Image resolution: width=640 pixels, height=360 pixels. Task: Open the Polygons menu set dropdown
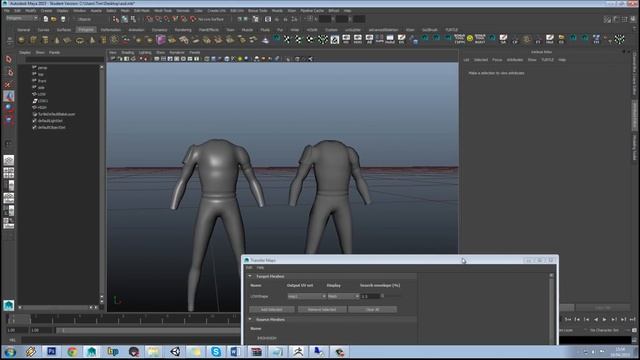22,18
